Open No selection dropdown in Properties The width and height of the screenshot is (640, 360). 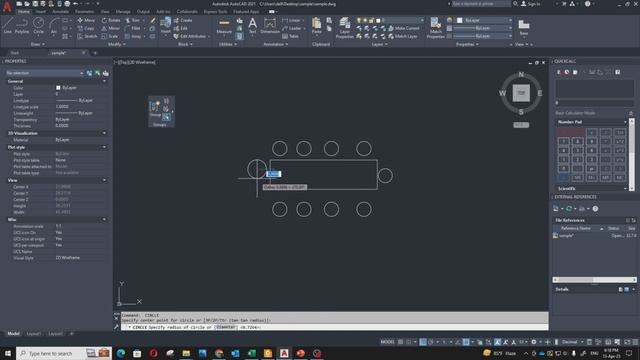(44, 73)
